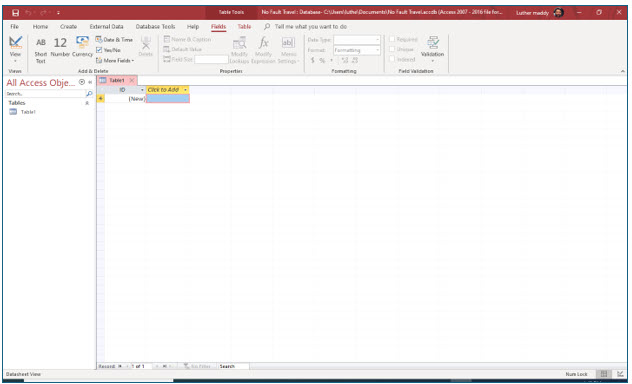Add a Short Text field
The height and width of the screenshot is (384, 632).
[41, 50]
